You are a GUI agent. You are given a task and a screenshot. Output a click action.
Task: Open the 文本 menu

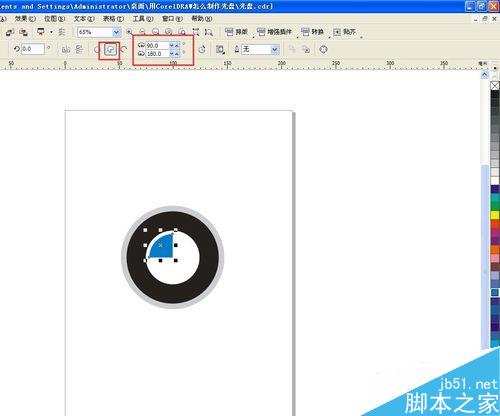coord(84,19)
